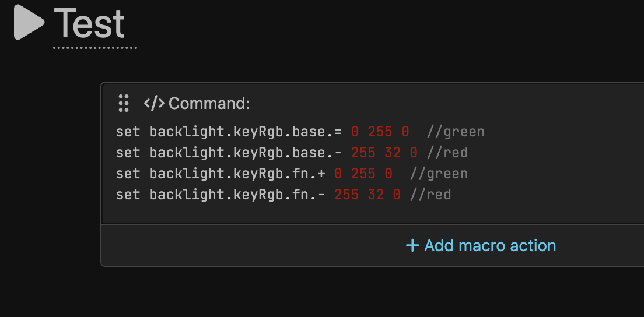Click the code brackets icon before Command

click(154, 104)
